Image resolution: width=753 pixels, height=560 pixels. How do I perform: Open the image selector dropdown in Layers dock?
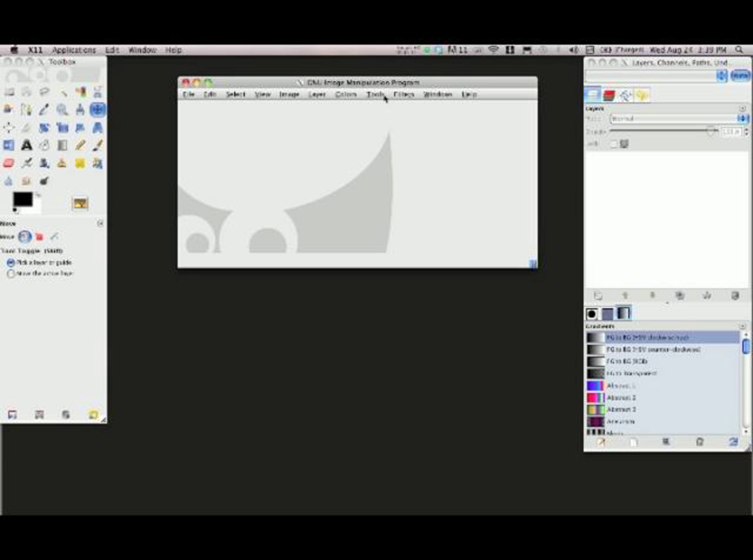[x=722, y=76]
